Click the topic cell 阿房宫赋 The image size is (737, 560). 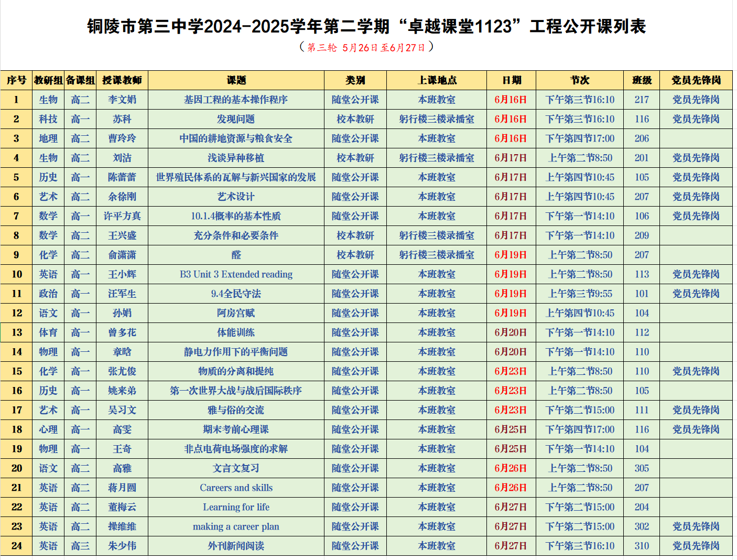[x=236, y=313]
